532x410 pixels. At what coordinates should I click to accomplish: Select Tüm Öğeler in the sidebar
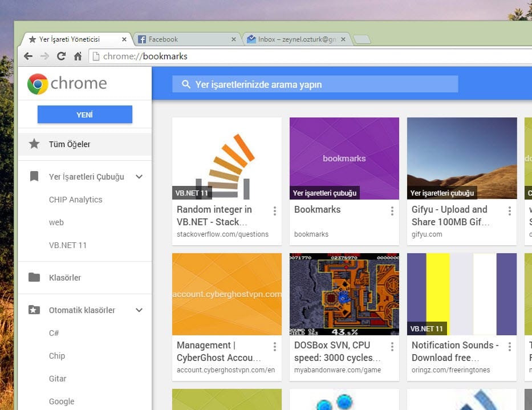70,144
